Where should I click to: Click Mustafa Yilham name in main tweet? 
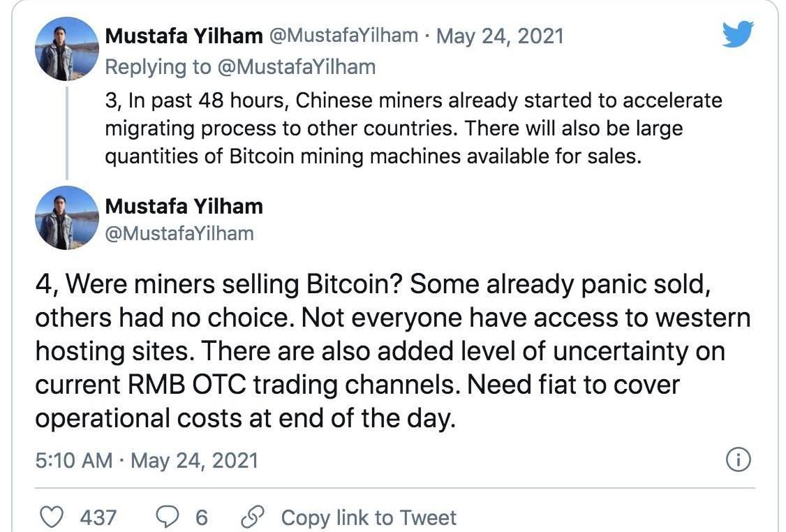pyautogui.click(x=184, y=206)
